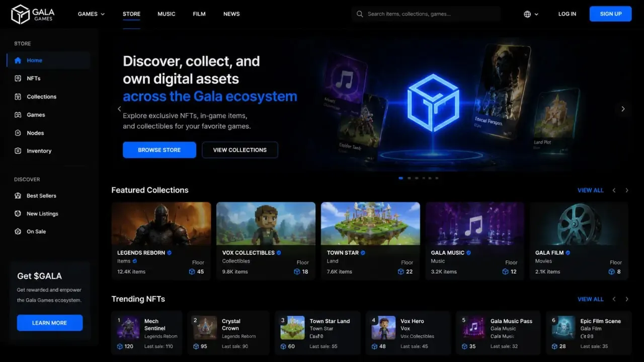Open the Gala Film collection thumbnail
This screenshot has width=644, height=362.
pyautogui.click(x=579, y=224)
